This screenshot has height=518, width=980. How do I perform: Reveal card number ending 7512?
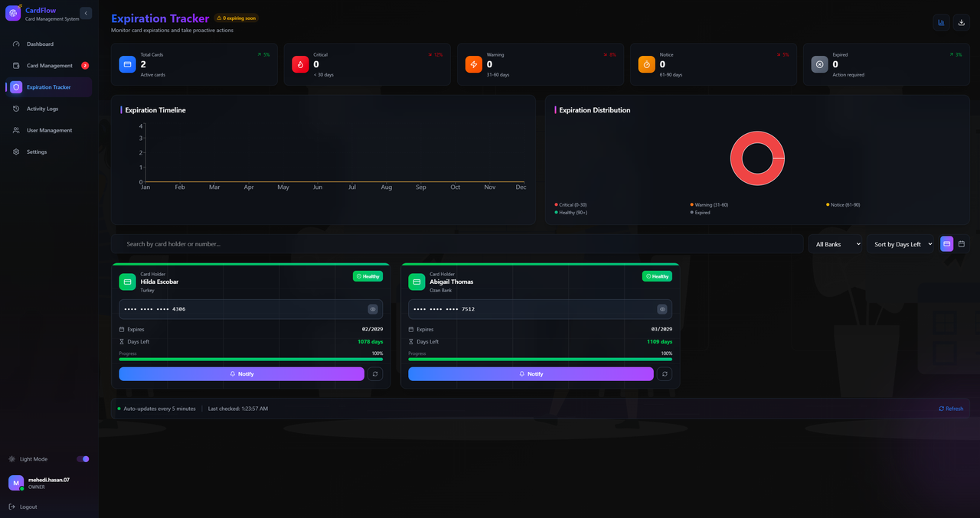point(662,309)
